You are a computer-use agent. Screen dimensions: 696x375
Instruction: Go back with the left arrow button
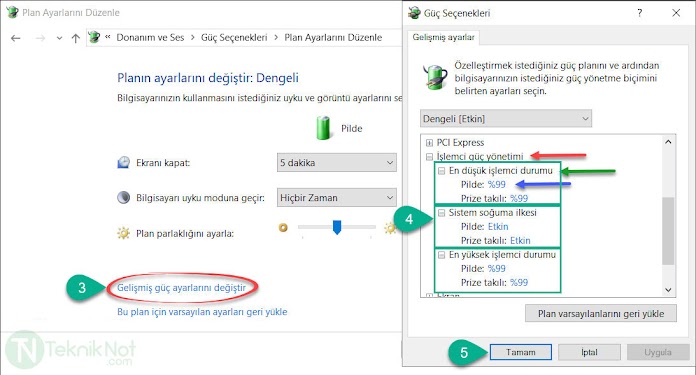[x=16, y=38]
